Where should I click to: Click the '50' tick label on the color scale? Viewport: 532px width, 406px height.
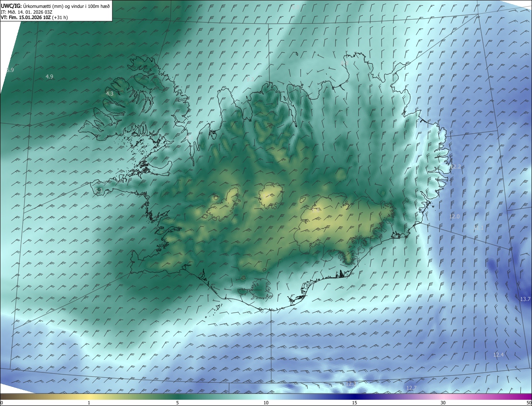(529, 403)
